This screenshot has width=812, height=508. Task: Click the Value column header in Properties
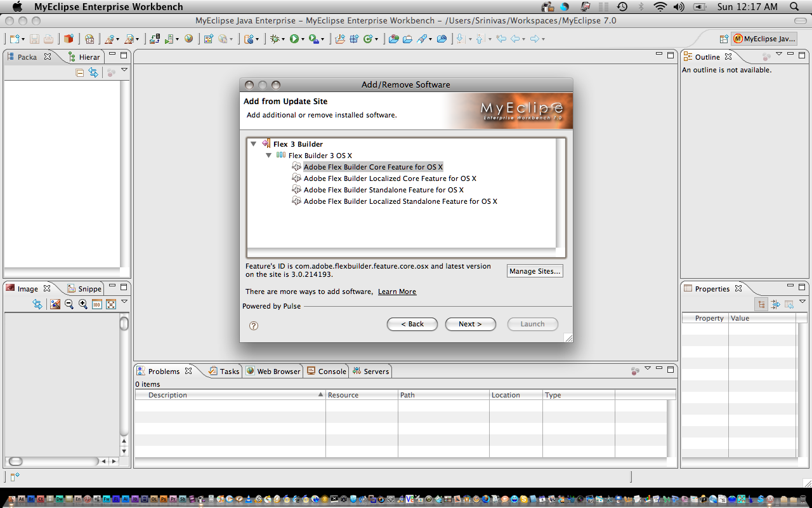763,318
